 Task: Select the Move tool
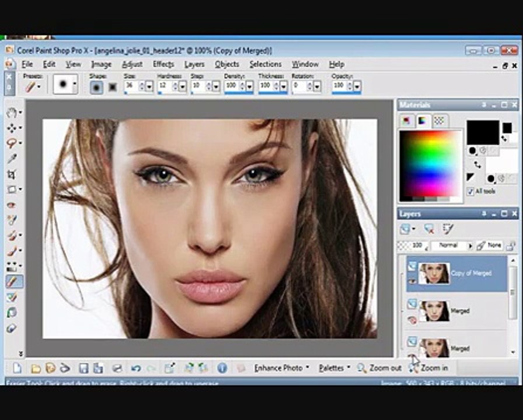(12, 128)
